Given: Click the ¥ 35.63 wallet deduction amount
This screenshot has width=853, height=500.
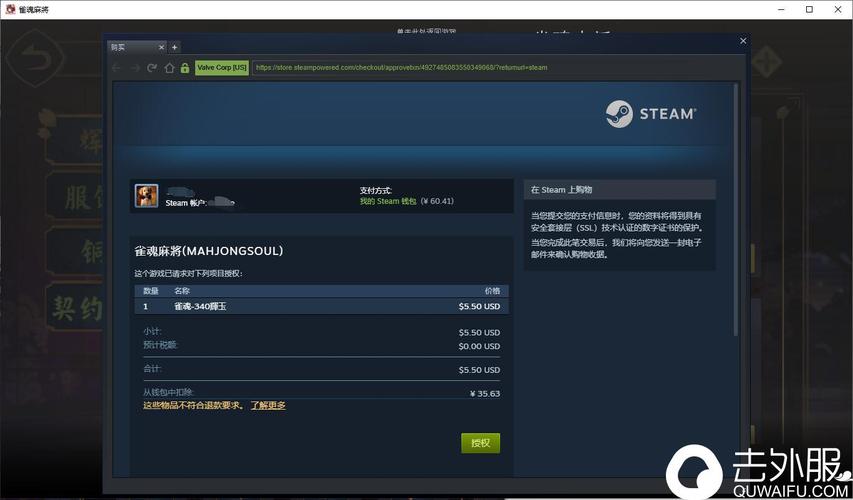Looking at the screenshot, I should (485, 393).
